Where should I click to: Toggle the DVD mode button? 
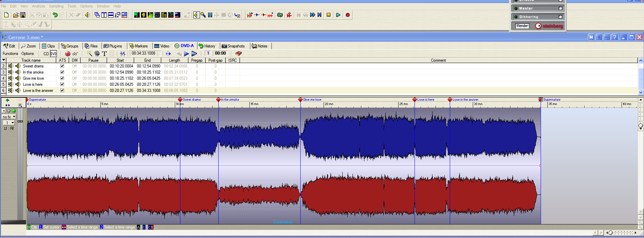click(x=54, y=54)
